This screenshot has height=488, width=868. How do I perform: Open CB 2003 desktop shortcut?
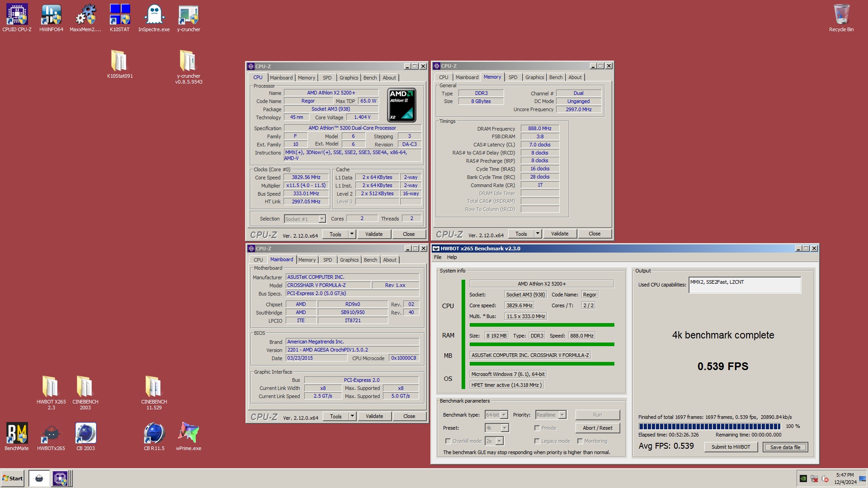[85, 436]
